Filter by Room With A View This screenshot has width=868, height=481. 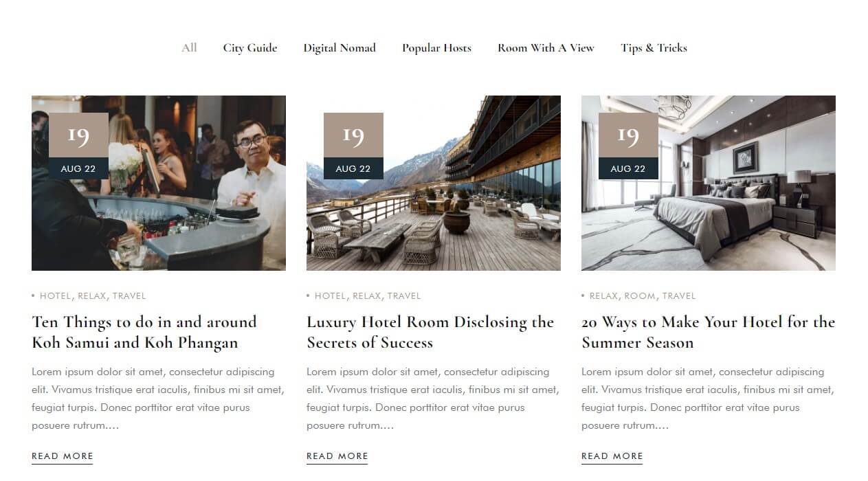546,47
